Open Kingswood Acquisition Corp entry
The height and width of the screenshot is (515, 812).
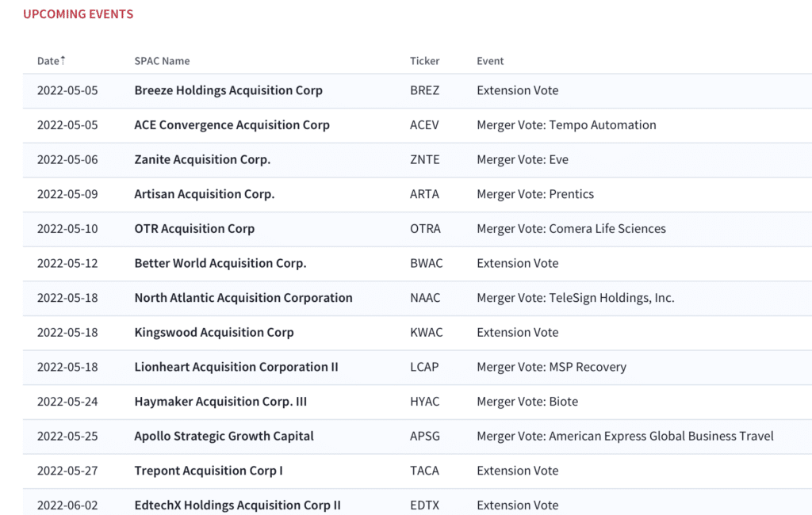[x=214, y=332]
